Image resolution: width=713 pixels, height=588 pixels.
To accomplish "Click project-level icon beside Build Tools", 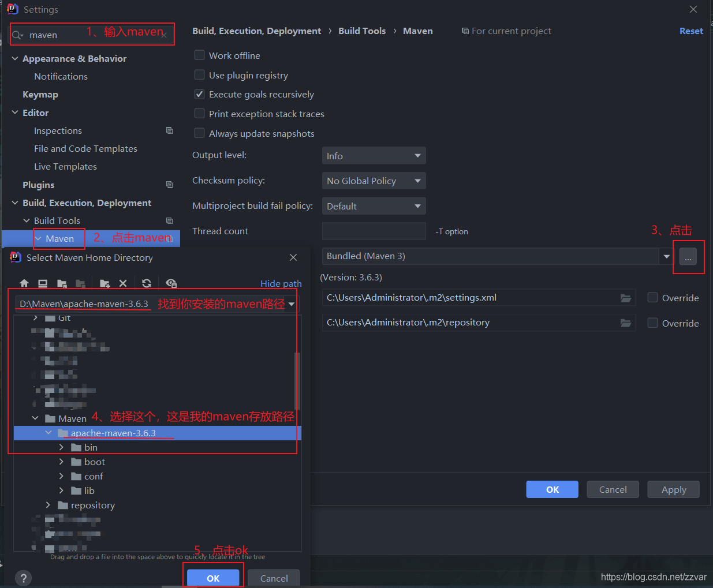I will (169, 220).
